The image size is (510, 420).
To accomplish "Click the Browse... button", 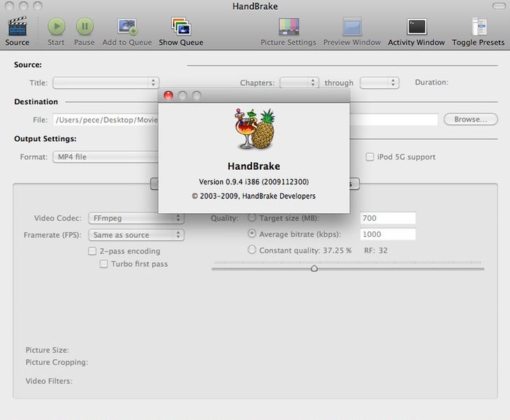I will 471,120.
